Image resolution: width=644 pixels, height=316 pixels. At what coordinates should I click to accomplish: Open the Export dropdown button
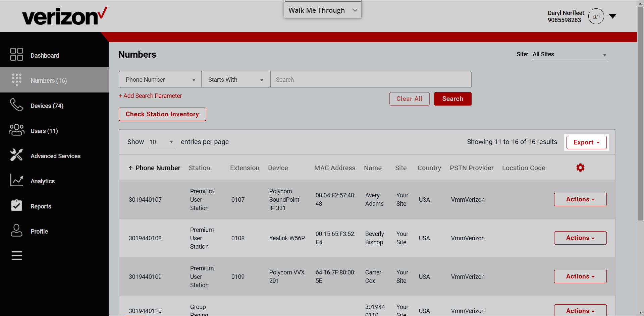click(x=587, y=142)
